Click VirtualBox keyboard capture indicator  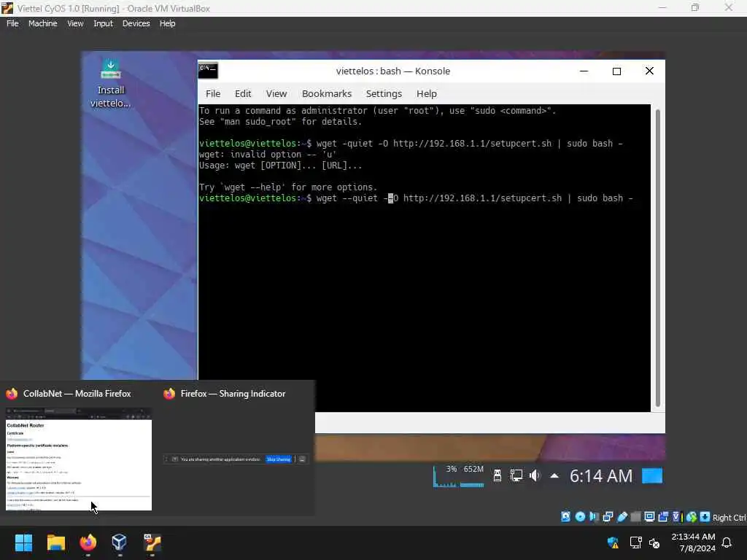coord(705,517)
